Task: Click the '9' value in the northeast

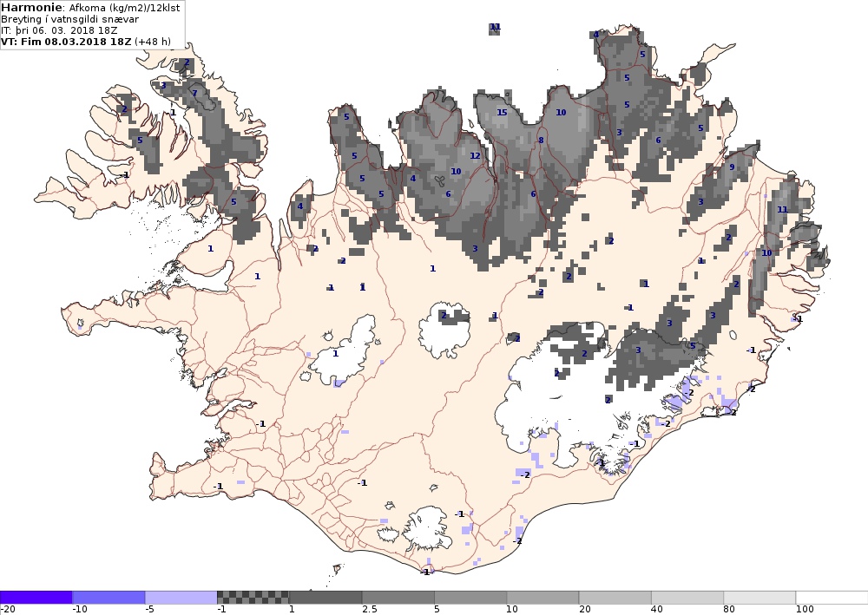Action: 732,167
